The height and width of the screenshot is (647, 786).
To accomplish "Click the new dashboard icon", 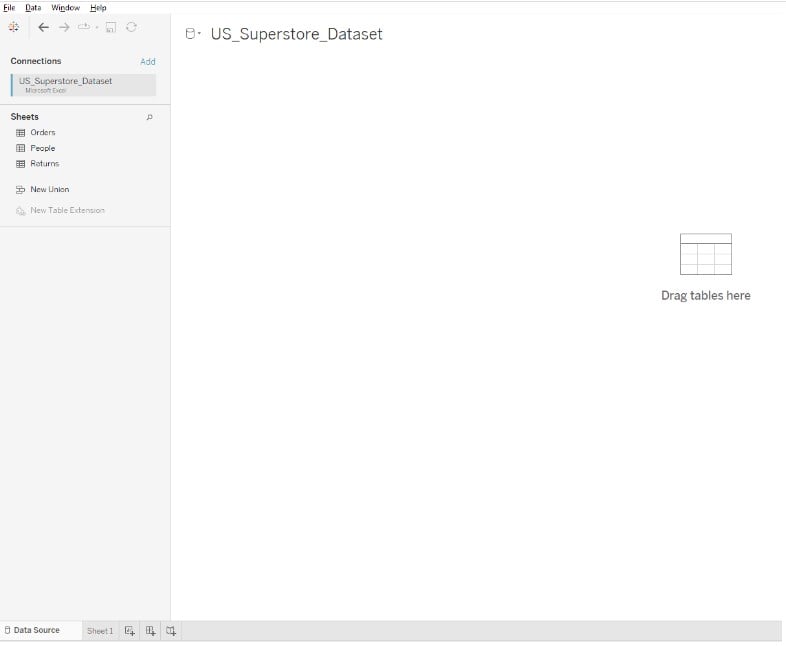I will click(x=150, y=631).
